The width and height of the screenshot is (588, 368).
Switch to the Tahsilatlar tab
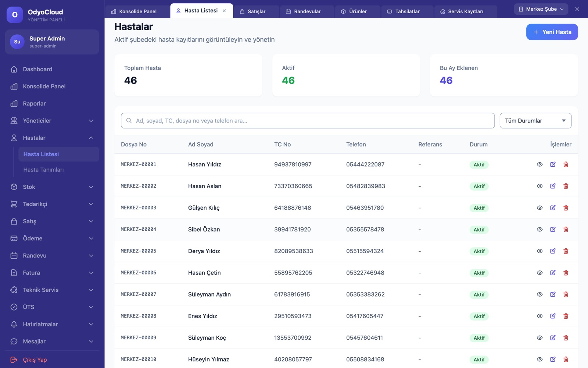[x=407, y=11]
